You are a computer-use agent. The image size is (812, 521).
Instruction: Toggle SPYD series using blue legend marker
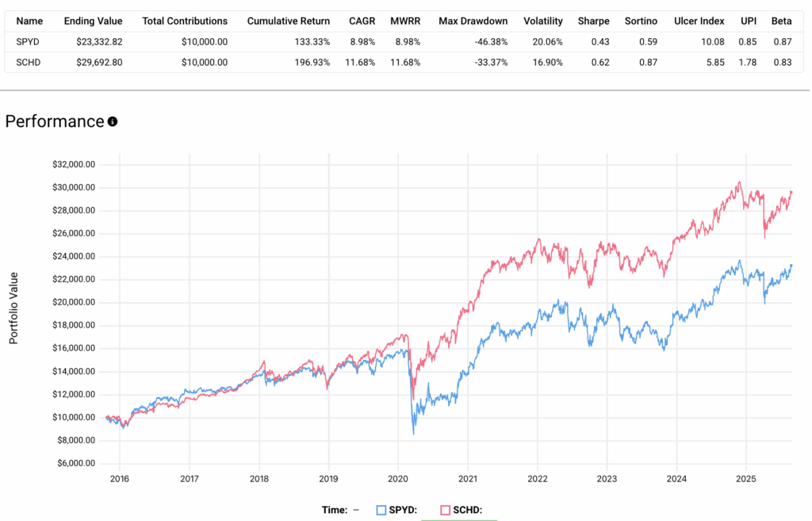tap(379, 510)
